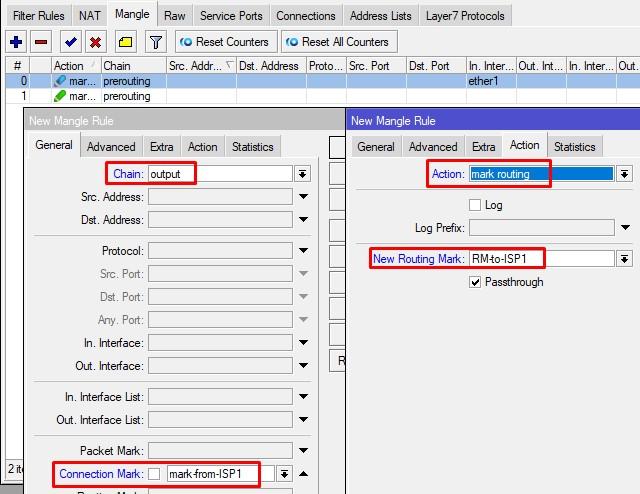Open Action tab in left Mangle Rule window
640x494 pixels.
[x=202, y=147]
